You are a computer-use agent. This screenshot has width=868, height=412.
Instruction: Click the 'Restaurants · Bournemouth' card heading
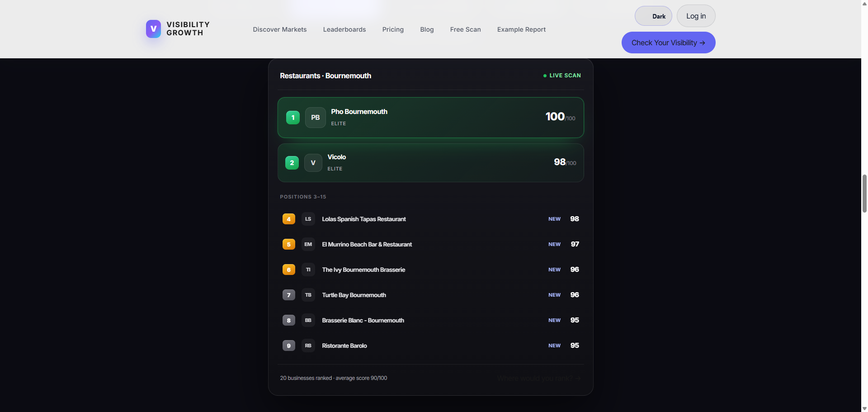click(325, 76)
